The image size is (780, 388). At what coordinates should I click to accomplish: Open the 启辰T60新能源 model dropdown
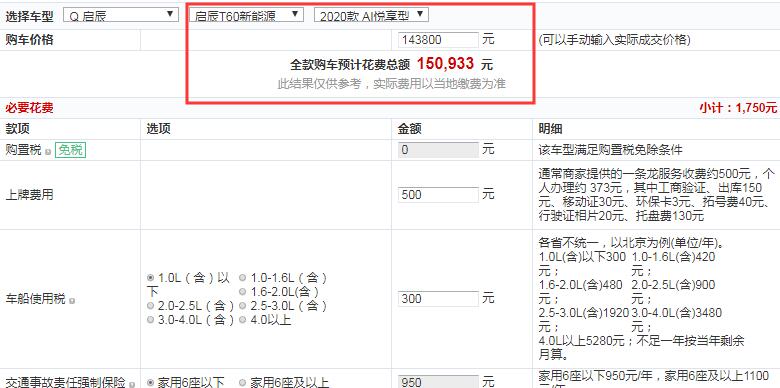tap(246, 15)
